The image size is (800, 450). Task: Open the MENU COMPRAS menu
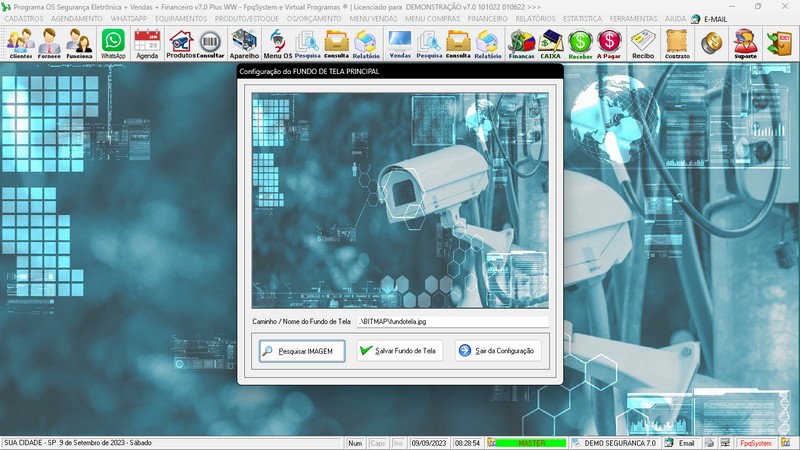(x=433, y=19)
